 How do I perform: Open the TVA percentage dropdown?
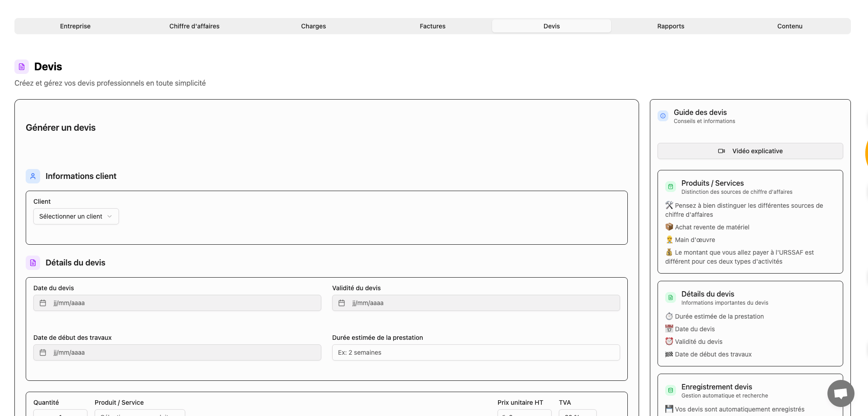click(x=578, y=414)
